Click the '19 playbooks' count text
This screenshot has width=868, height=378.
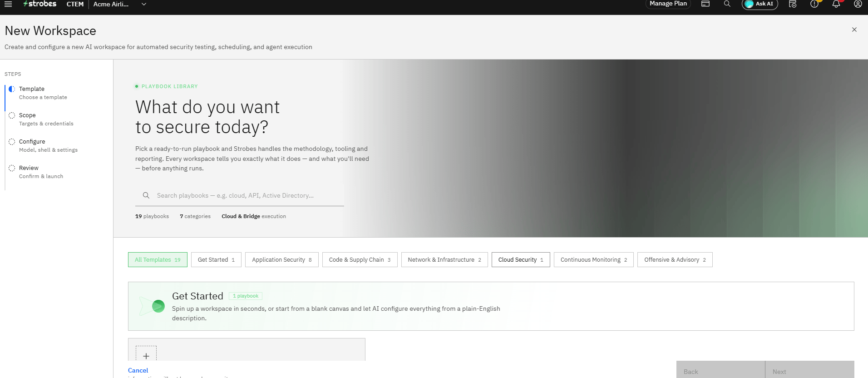[152, 216]
